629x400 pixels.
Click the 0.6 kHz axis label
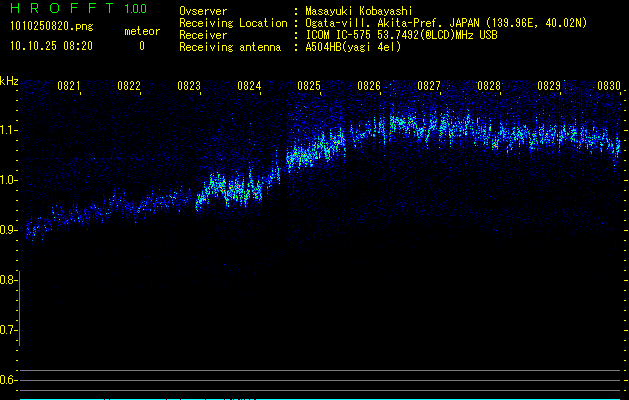(8, 380)
